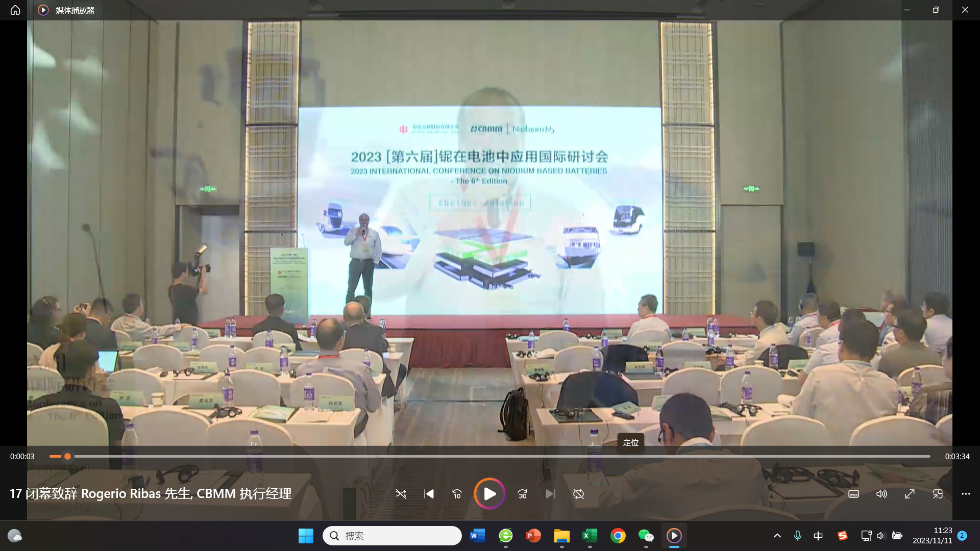
Task: Click the elapsed time 0:00:03
Action: click(x=22, y=457)
